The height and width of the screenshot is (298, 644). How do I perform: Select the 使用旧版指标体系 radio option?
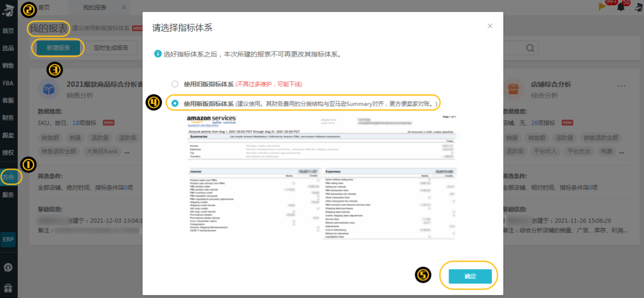tap(175, 84)
